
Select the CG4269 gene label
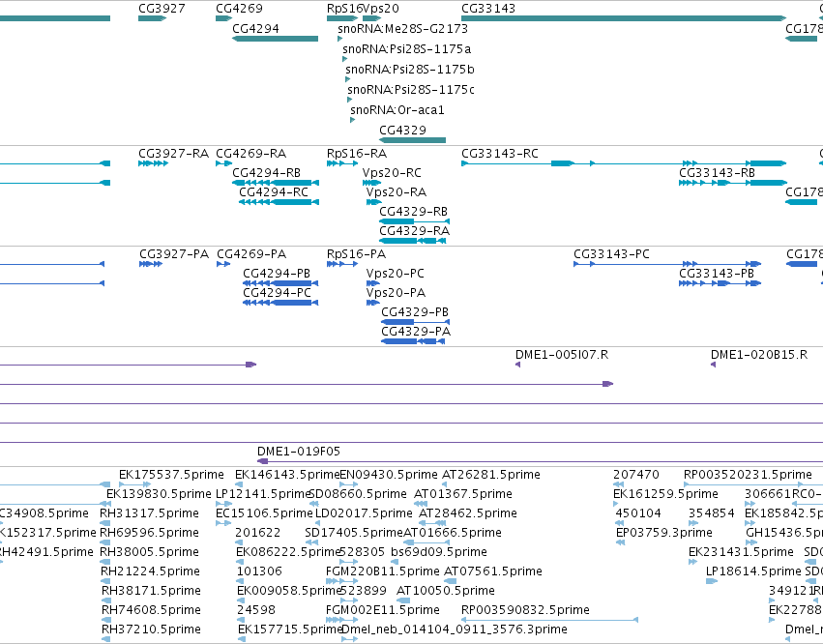[239, 9]
